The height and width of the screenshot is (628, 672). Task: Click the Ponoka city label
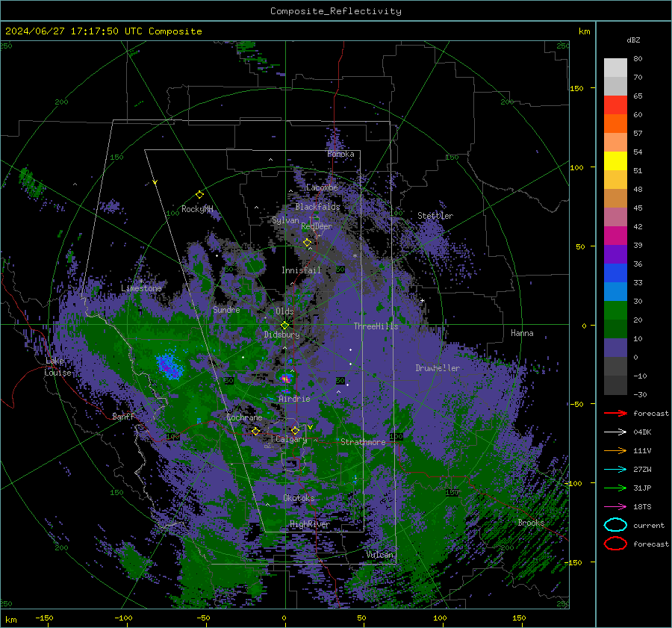[340, 154]
